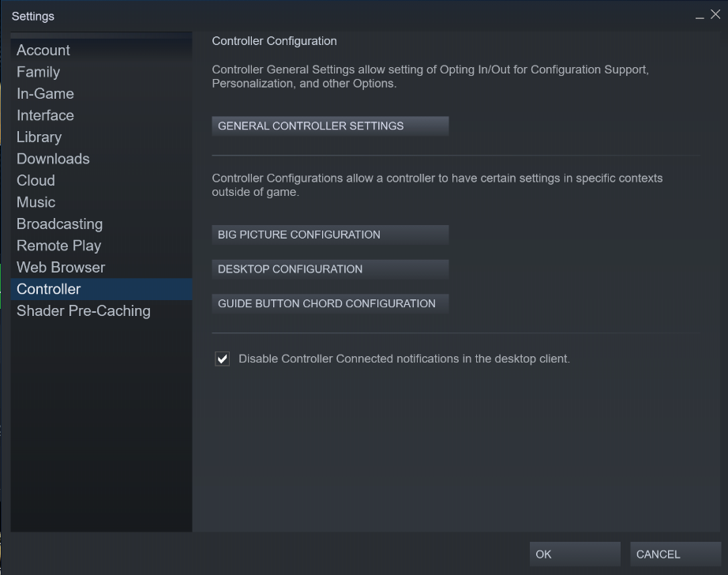
Task: Open the Interface settings page
Action: point(45,115)
